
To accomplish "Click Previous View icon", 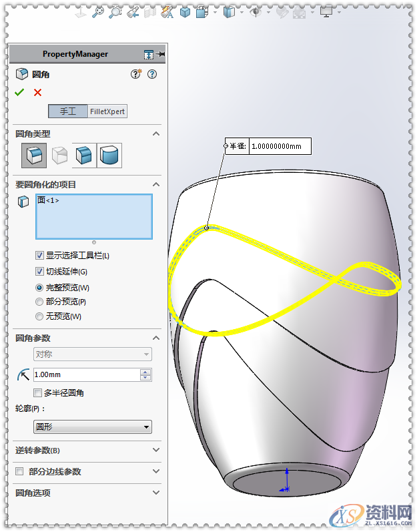I will [x=133, y=13].
